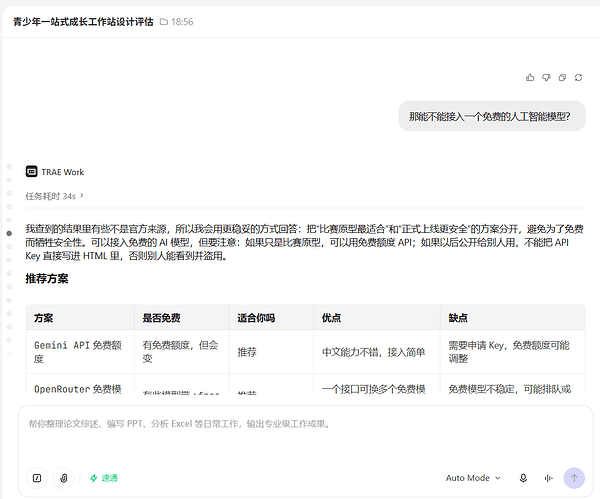Give the response a thumbs down
600x499 pixels.
(546, 78)
